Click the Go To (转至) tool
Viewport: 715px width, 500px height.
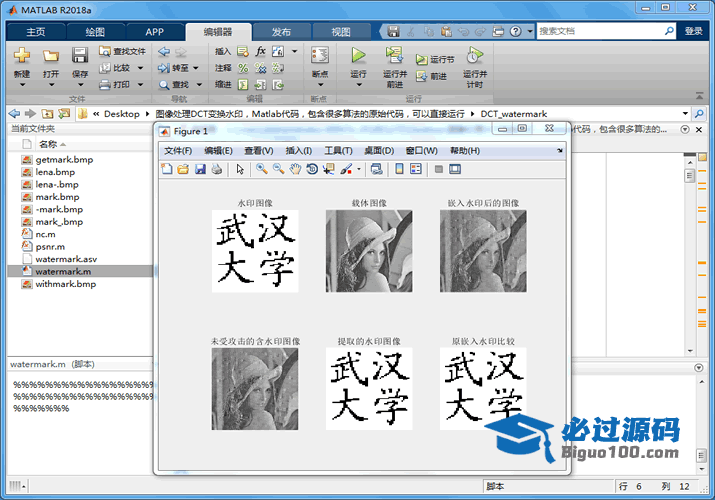(x=173, y=68)
